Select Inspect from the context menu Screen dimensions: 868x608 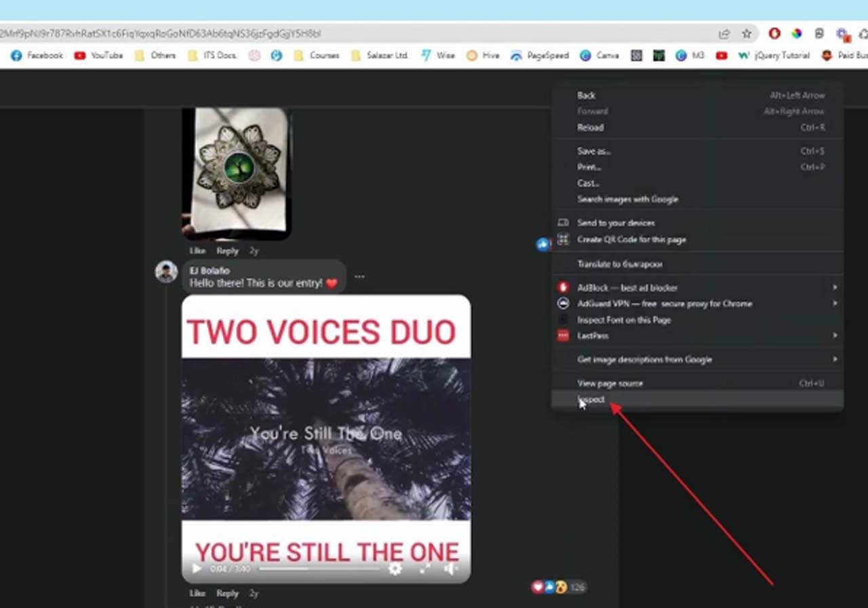591,400
